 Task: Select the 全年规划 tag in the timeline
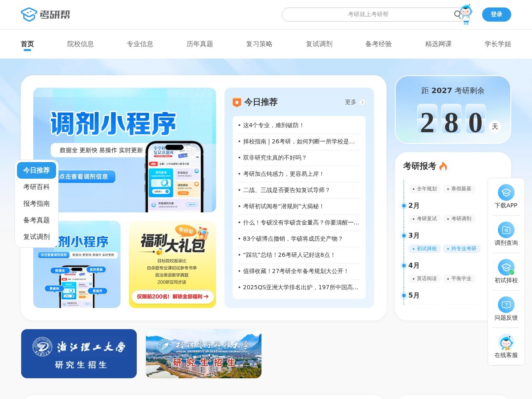click(x=425, y=189)
